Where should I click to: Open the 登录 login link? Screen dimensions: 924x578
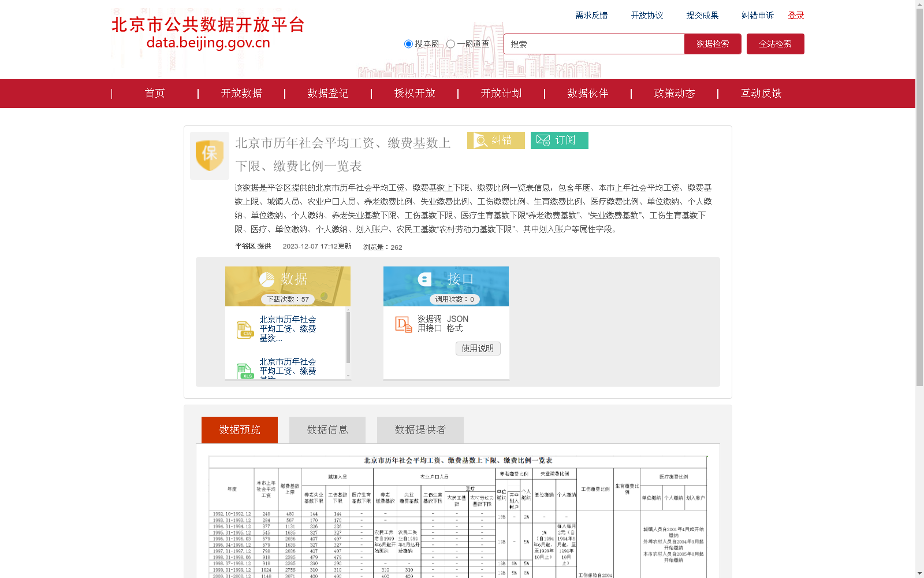[796, 15]
